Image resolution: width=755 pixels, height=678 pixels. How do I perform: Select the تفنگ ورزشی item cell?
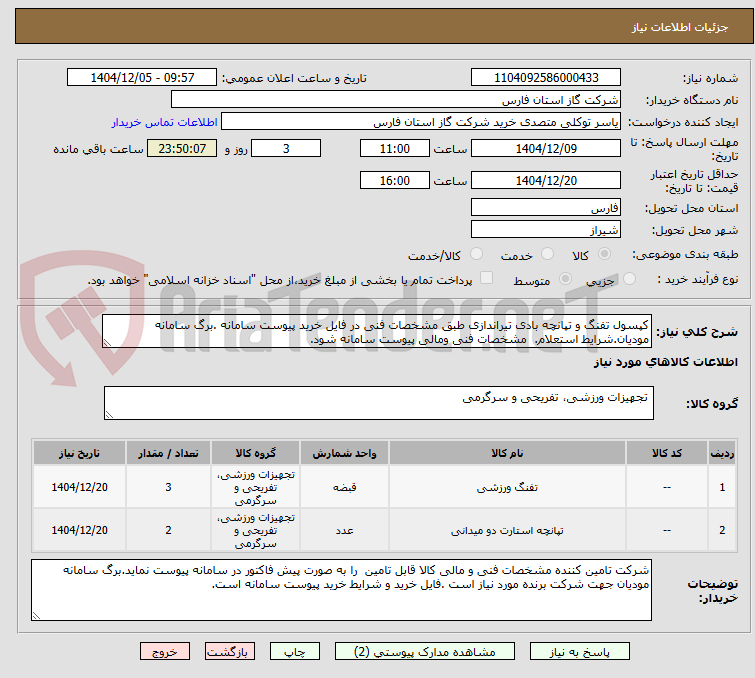507,487
